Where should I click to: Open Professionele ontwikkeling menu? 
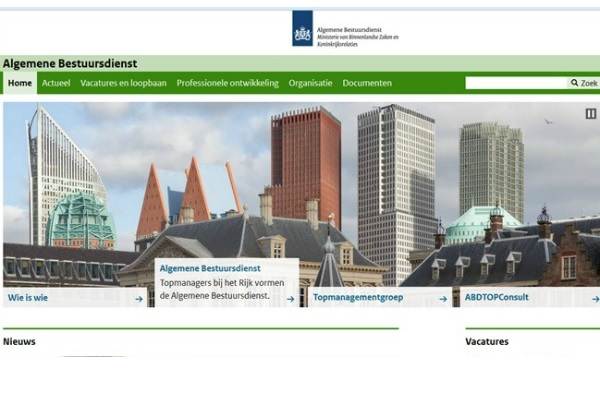227,83
